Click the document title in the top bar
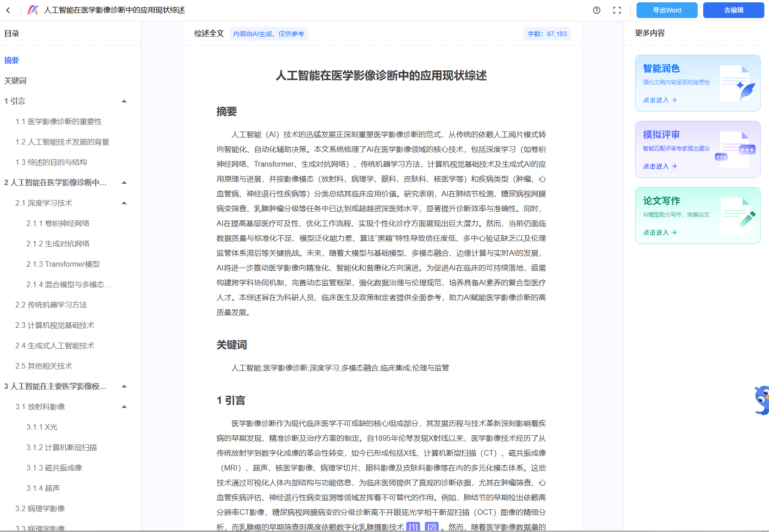 (x=114, y=10)
